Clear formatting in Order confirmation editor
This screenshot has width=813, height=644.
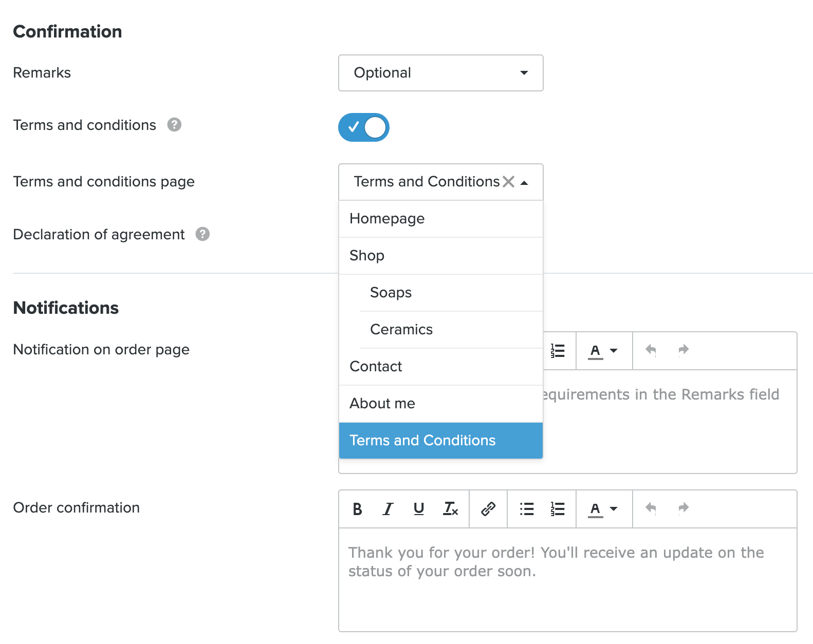pos(450,509)
